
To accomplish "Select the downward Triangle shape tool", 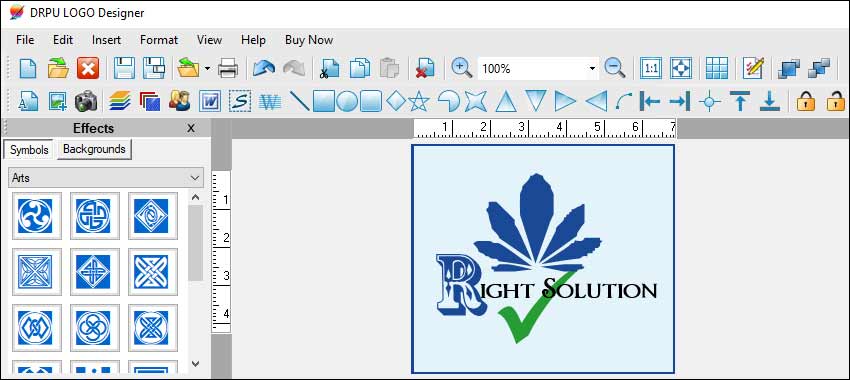I will coord(536,101).
